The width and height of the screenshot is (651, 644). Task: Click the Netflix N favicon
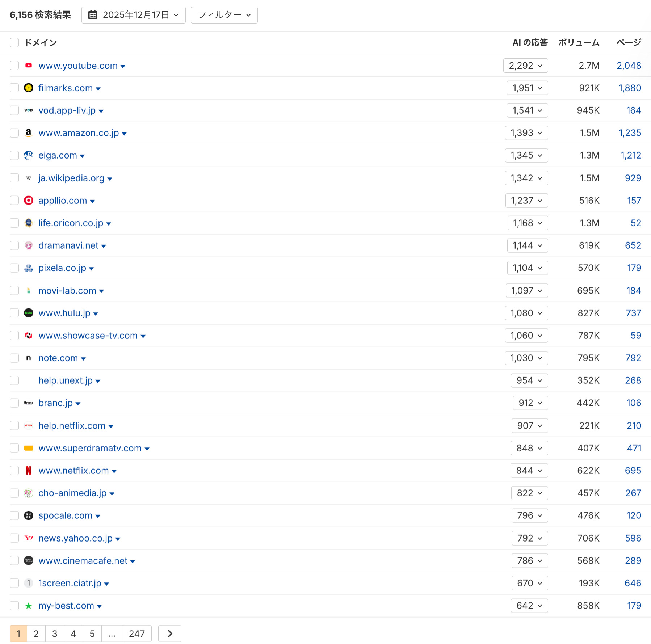[x=29, y=470]
